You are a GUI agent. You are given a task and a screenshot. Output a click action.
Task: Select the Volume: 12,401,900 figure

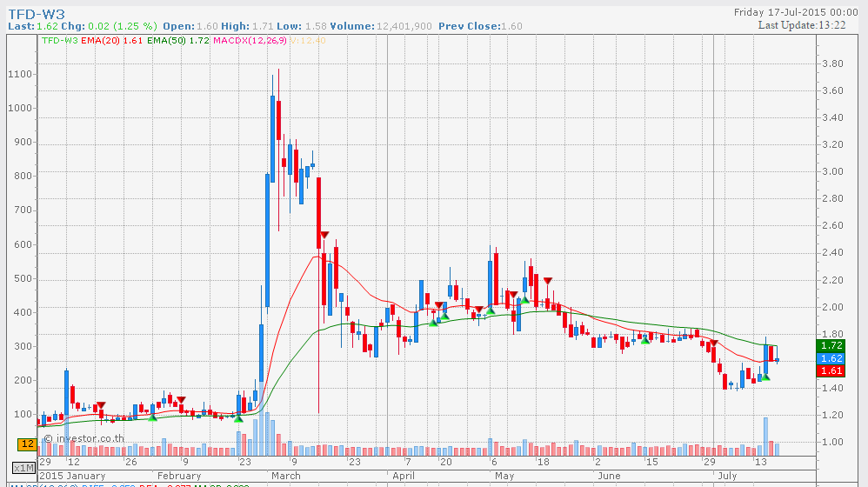click(x=381, y=26)
